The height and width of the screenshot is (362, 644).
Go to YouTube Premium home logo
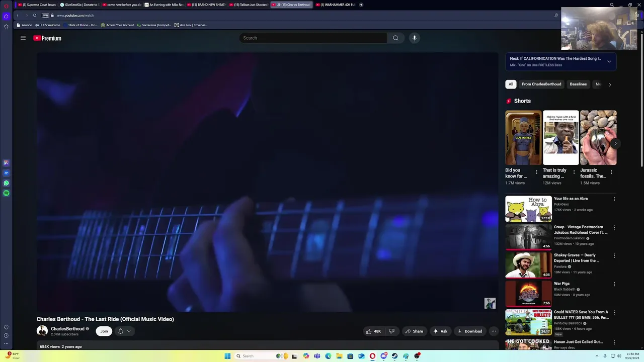click(47, 38)
